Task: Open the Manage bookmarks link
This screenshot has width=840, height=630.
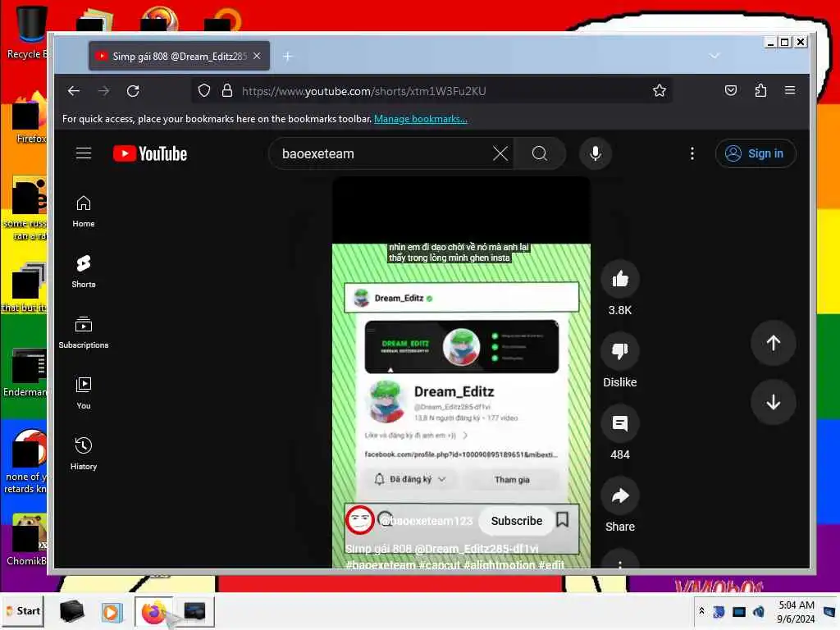Action: tap(421, 119)
